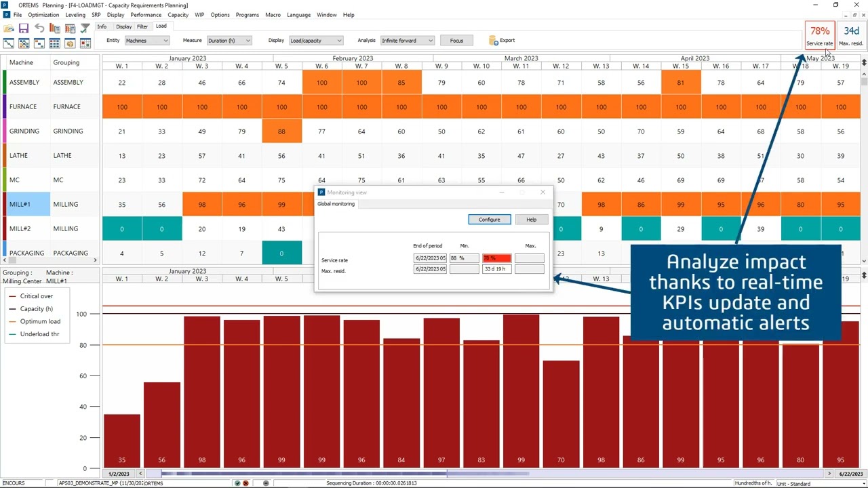This screenshot has height=488, width=868.
Task: Select the PACKAGING machine row
Action: coord(52,252)
